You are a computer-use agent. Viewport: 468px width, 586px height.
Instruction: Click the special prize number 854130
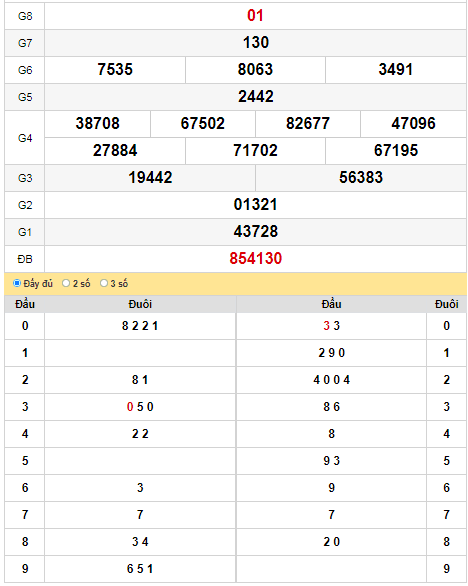pos(255,259)
